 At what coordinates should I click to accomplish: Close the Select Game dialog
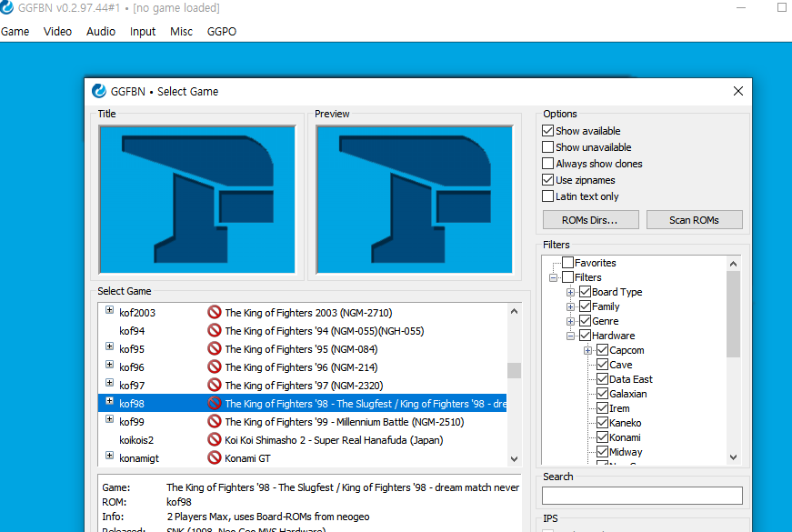click(738, 91)
